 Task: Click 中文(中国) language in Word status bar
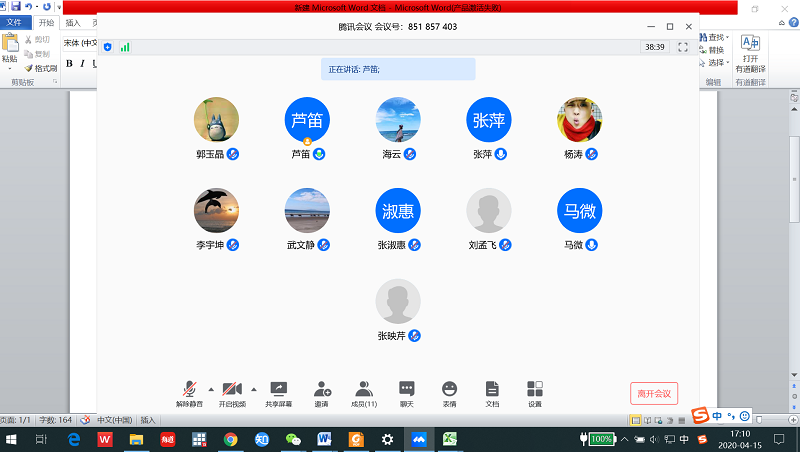click(x=115, y=420)
